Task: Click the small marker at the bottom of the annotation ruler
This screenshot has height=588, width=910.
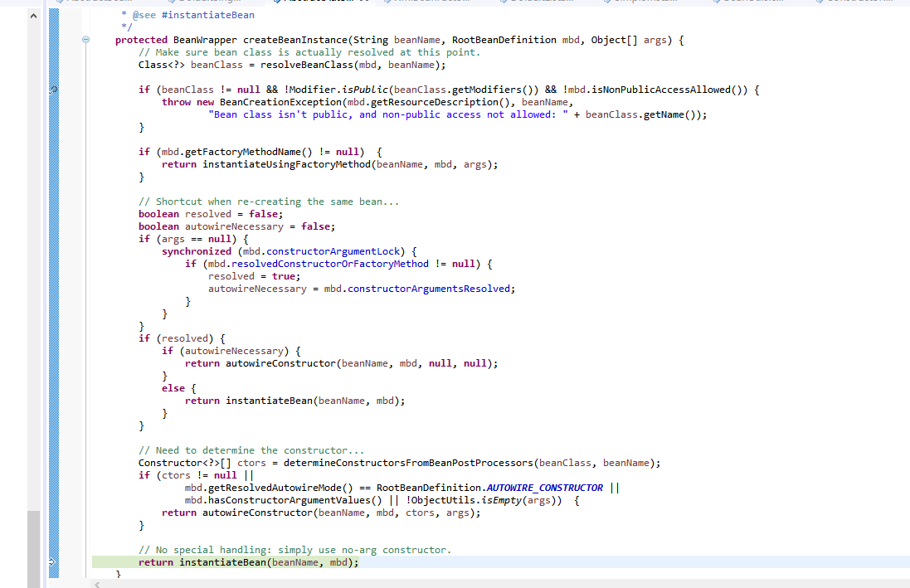Action: click(x=52, y=561)
